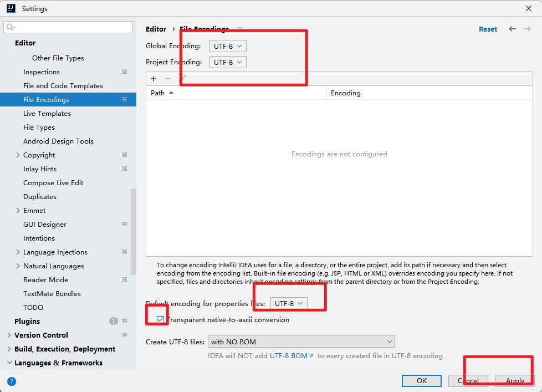Click the project-level icon beside Version Control

tap(125, 335)
